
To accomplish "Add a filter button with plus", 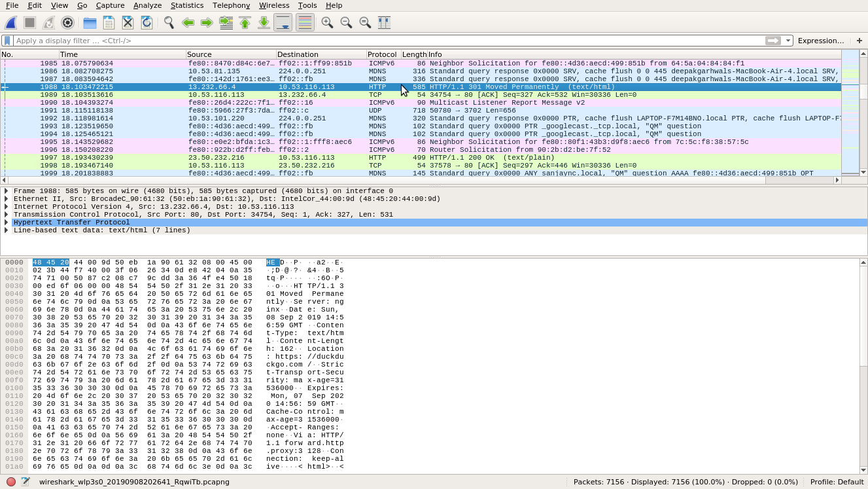I will coord(859,41).
